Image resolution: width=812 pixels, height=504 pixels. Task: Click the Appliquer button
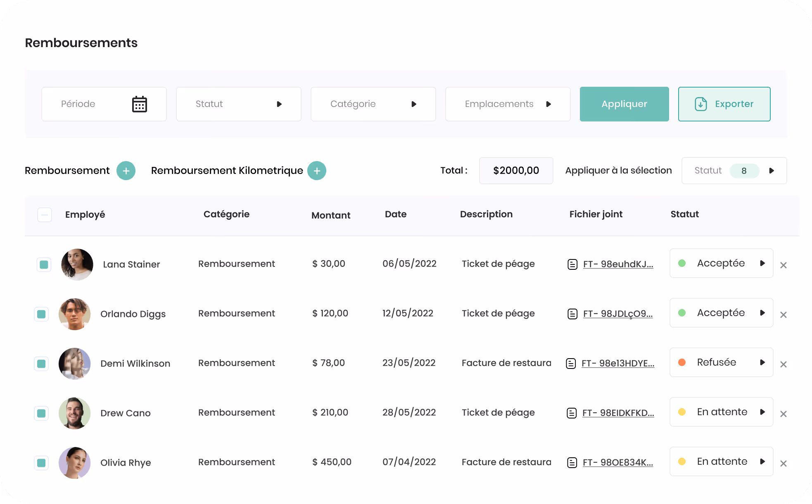click(624, 104)
